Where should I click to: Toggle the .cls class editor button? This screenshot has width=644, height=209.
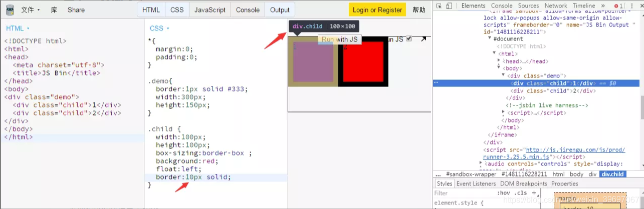(x=521, y=193)
